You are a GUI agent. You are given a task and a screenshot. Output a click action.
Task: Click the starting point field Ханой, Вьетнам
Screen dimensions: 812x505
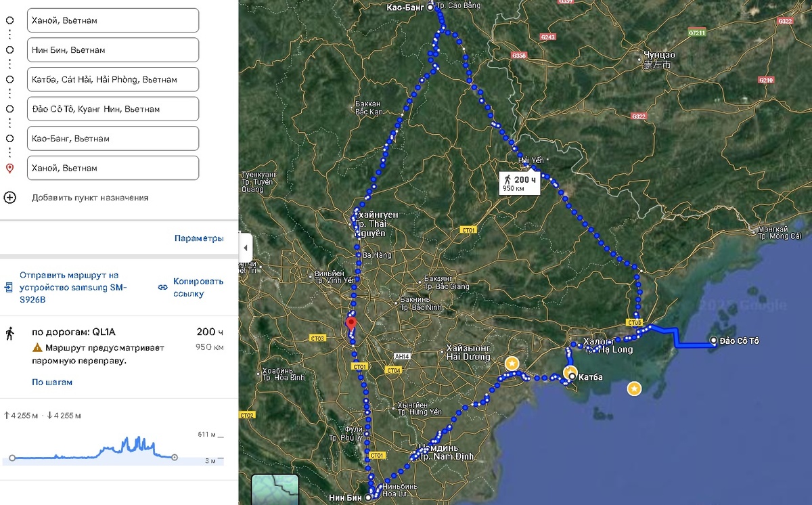113,20
